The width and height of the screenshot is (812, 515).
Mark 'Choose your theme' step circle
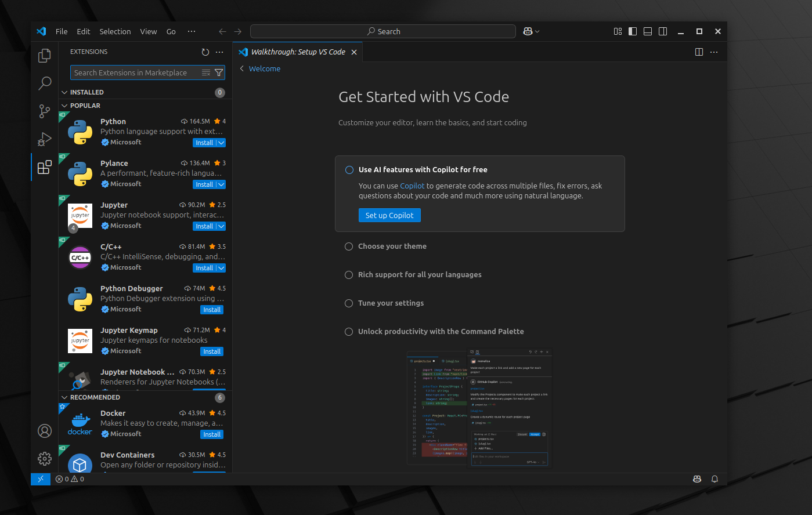349,246
